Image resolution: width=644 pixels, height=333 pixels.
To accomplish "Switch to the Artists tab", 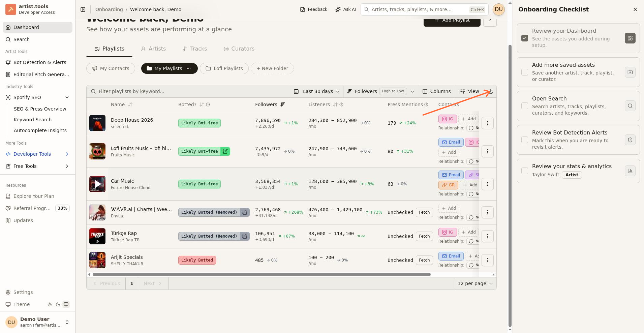I will tap(153, 49).
